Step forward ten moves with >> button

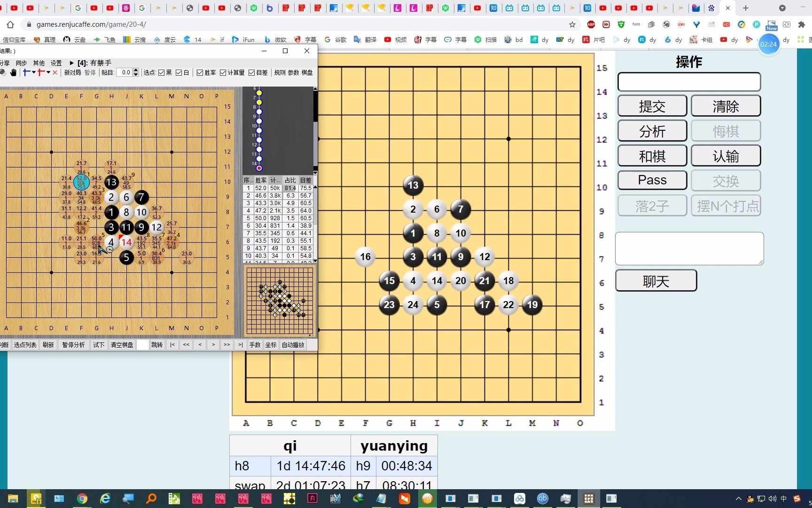pyautogui.click(x=227, y=345)
